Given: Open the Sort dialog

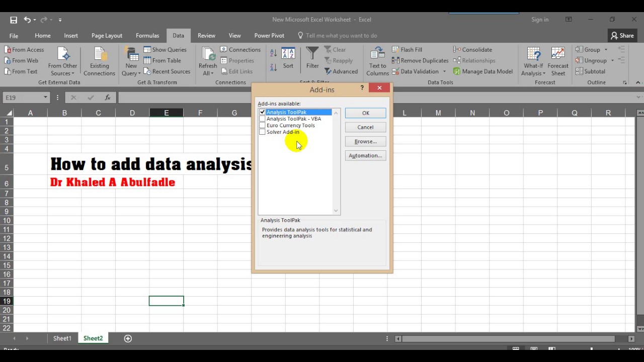Looking at the screenshot, I should [288, 58].
